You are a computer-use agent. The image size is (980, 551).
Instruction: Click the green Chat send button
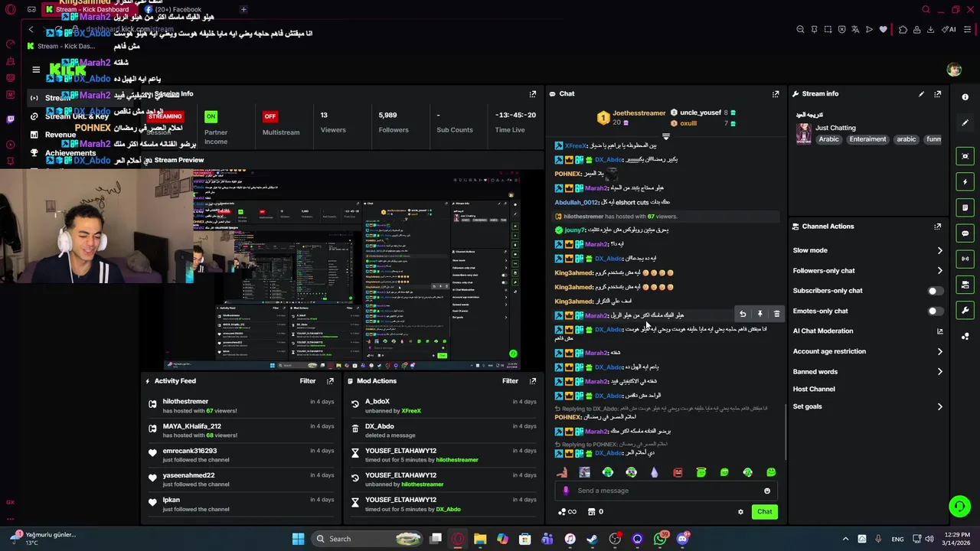pos(765,512)
